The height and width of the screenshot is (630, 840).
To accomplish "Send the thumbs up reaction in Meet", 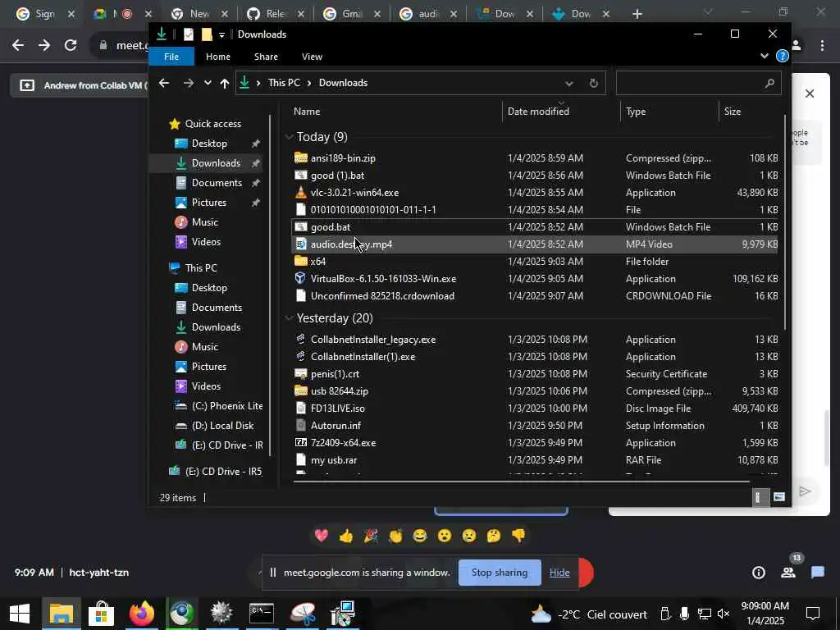I will click(x=346, y=535).
